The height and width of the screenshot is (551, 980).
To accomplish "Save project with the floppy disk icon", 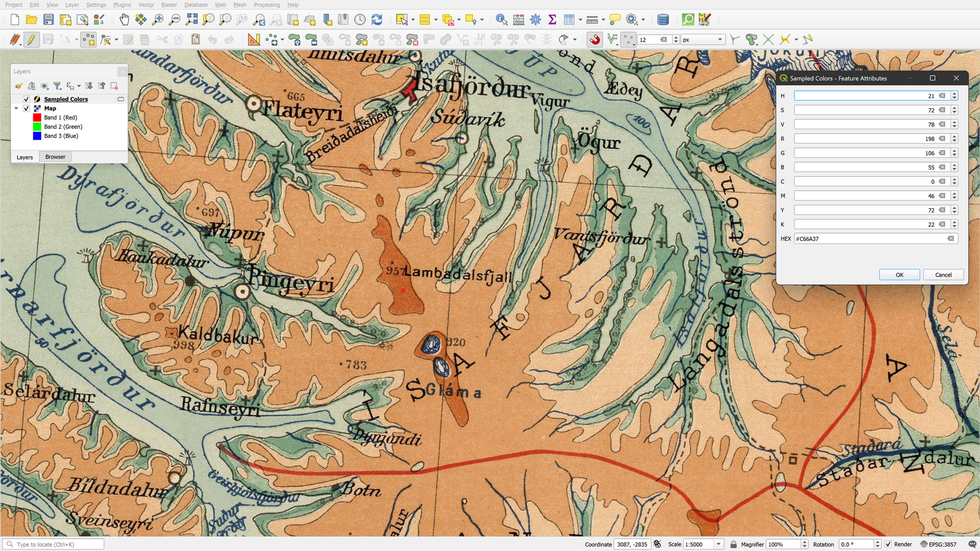I will point(48,20).
